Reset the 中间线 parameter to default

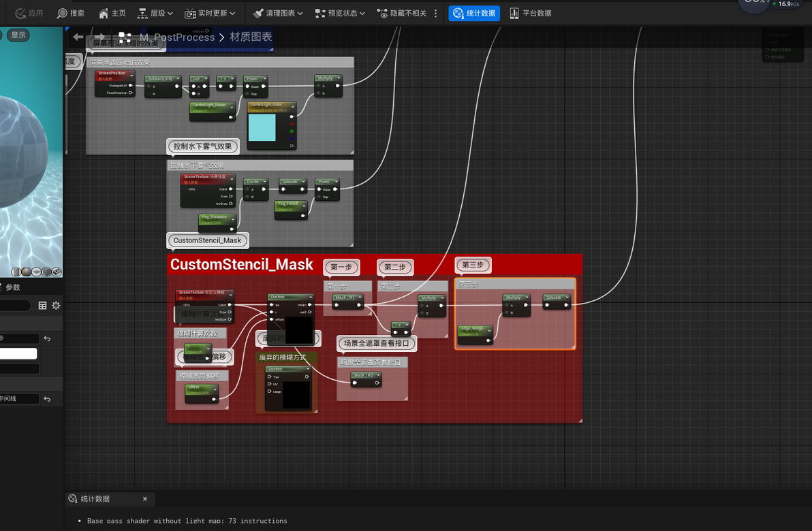[x=47, y=399]
